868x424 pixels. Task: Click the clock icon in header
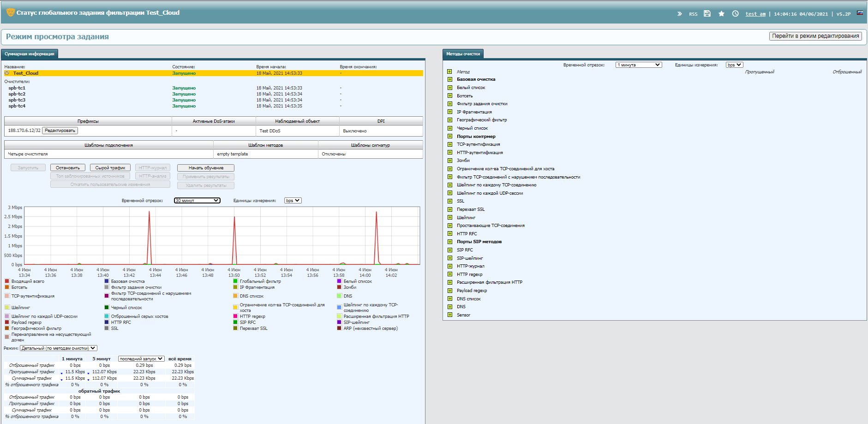[736, 14]
